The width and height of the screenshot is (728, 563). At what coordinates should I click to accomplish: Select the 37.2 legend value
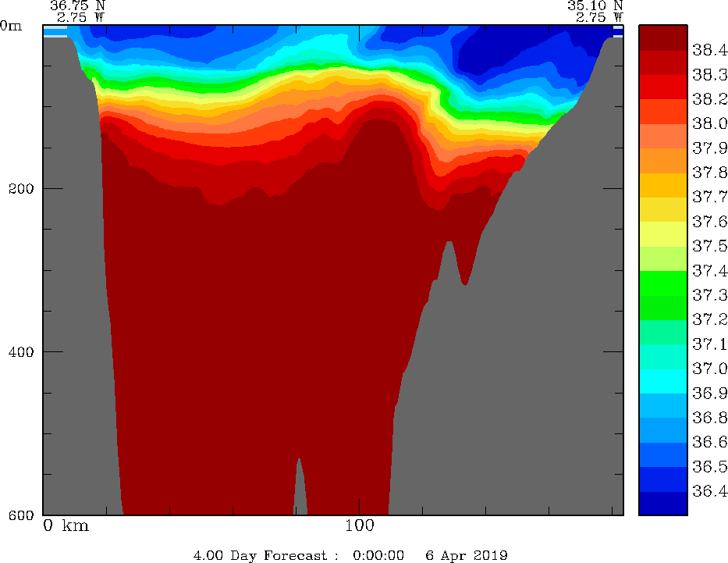pos(709,320)
